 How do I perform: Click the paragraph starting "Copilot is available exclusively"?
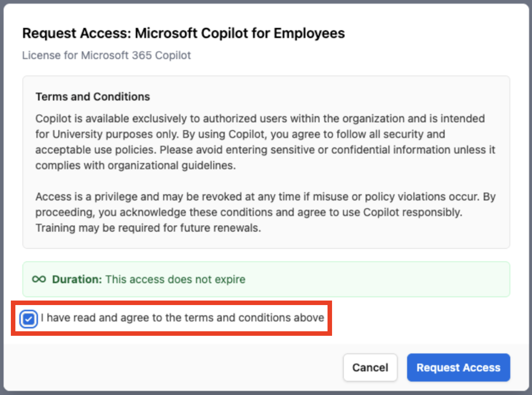tap(260, 141)
